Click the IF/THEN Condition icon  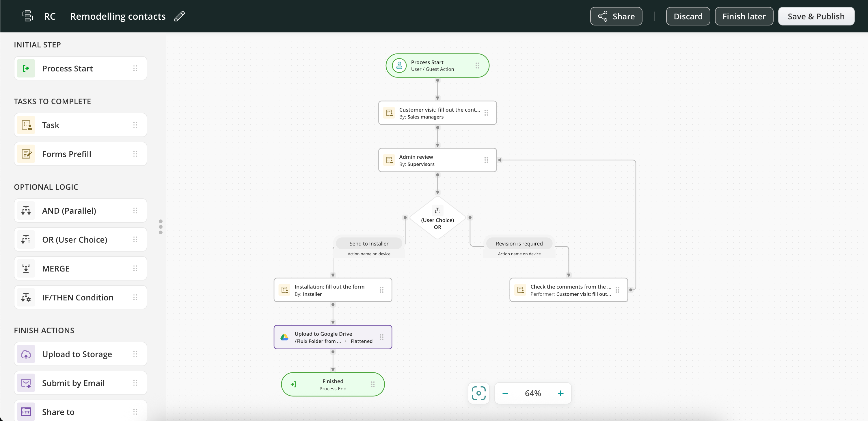[26, 298]
